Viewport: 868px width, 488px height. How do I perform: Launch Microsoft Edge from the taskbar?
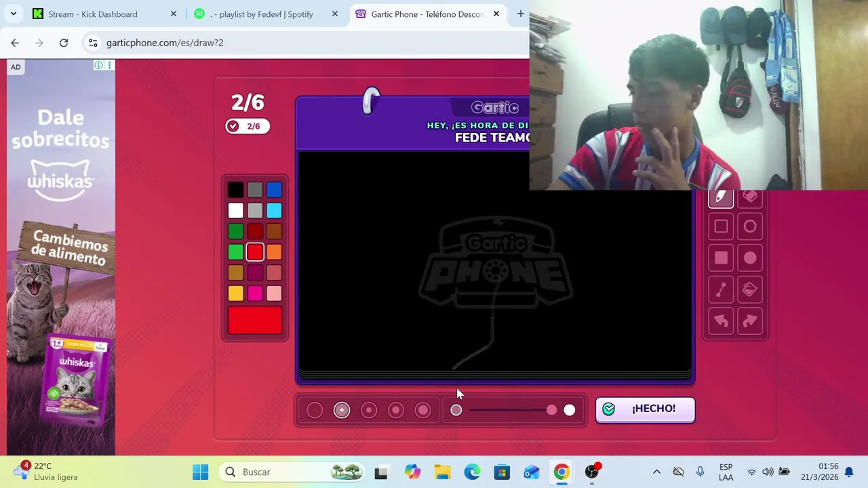click(x=472, y=472)
